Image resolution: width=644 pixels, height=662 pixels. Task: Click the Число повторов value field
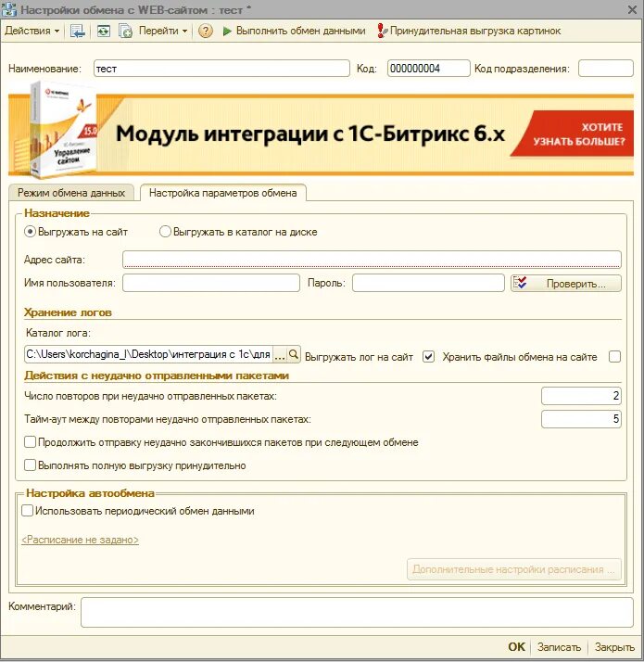pyautogui.click(x=581, y=396)
